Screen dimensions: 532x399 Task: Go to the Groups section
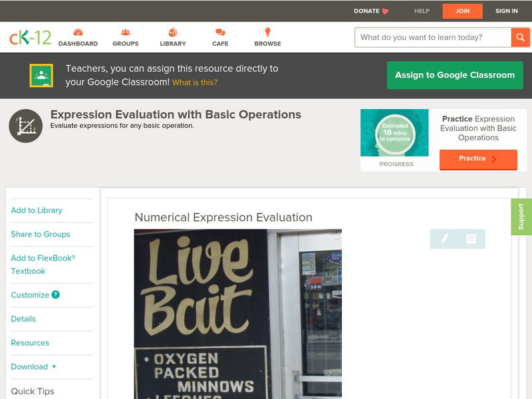pos(125,37)
